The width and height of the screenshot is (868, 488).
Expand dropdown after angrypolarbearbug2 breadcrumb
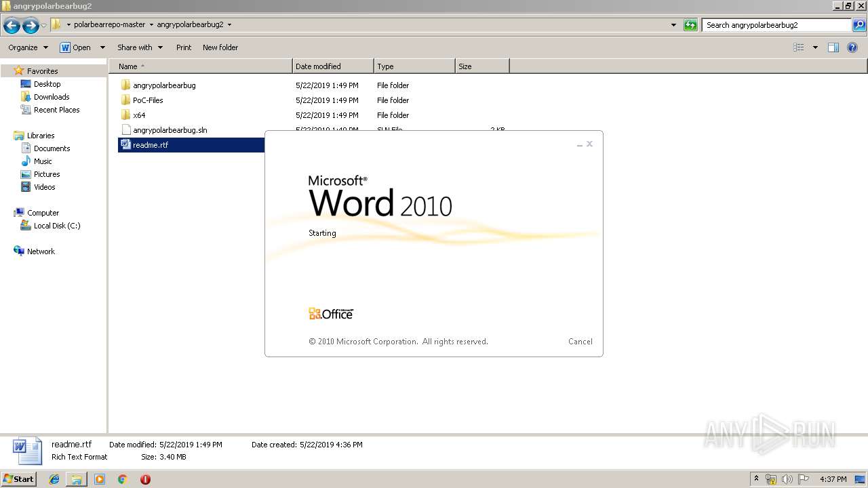pyautogui.click(x=229, y=25)
